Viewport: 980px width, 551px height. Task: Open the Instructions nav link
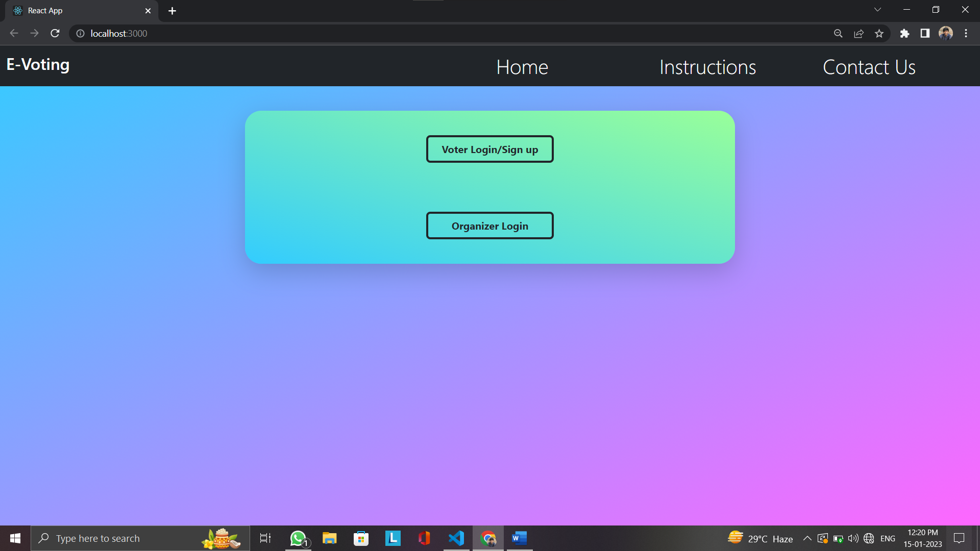(707, 67)
